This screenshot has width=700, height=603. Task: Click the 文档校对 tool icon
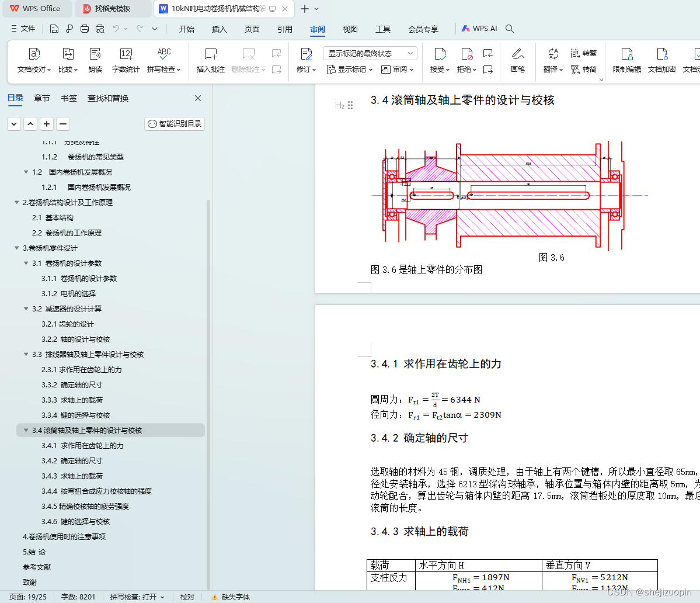(x=34, y=54)
